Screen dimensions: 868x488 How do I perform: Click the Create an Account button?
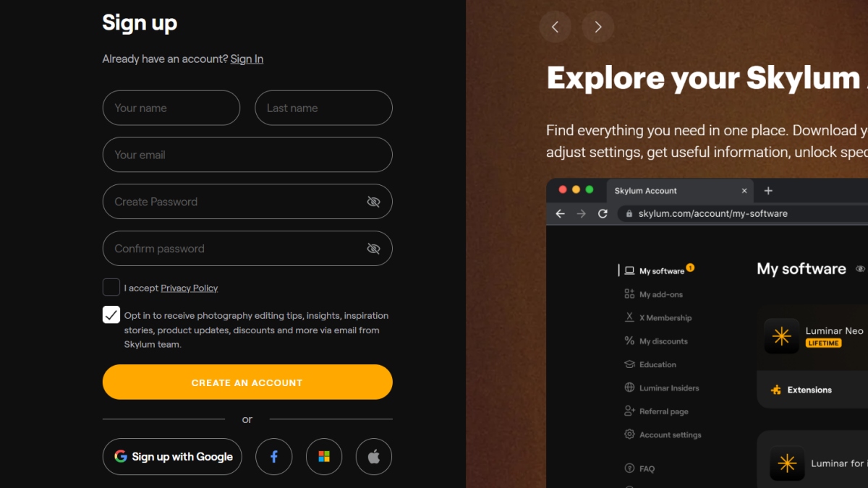247,382
